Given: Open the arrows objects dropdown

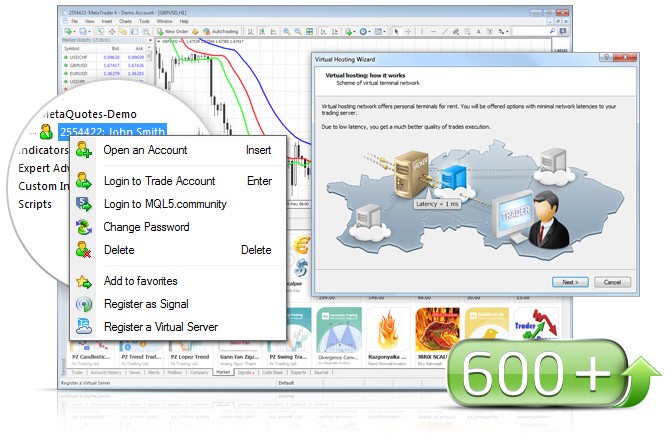Looking at the screenshot, I should coord(503,32).
